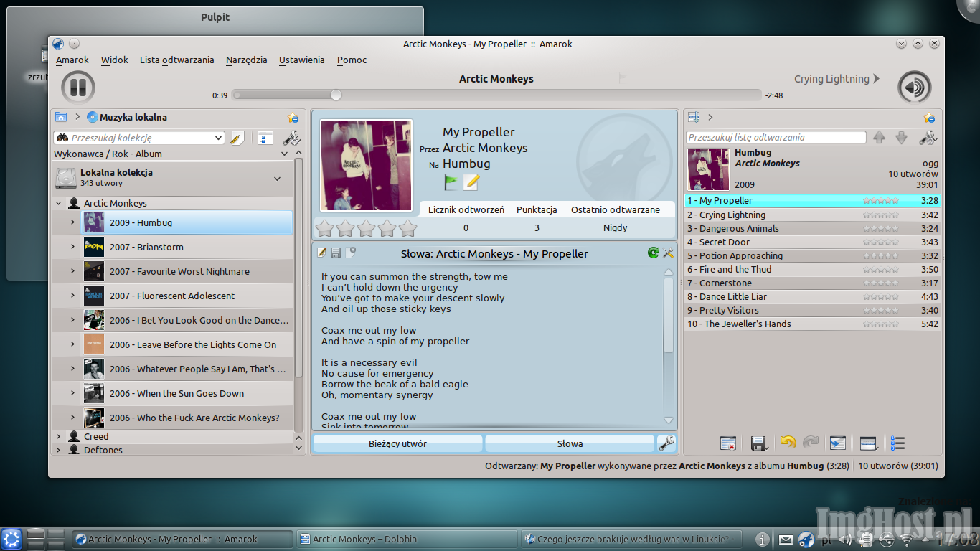The image size is (980, 551).
Task: Open the Widok menu
Action: pyautogui.click(x=115, y=60)
